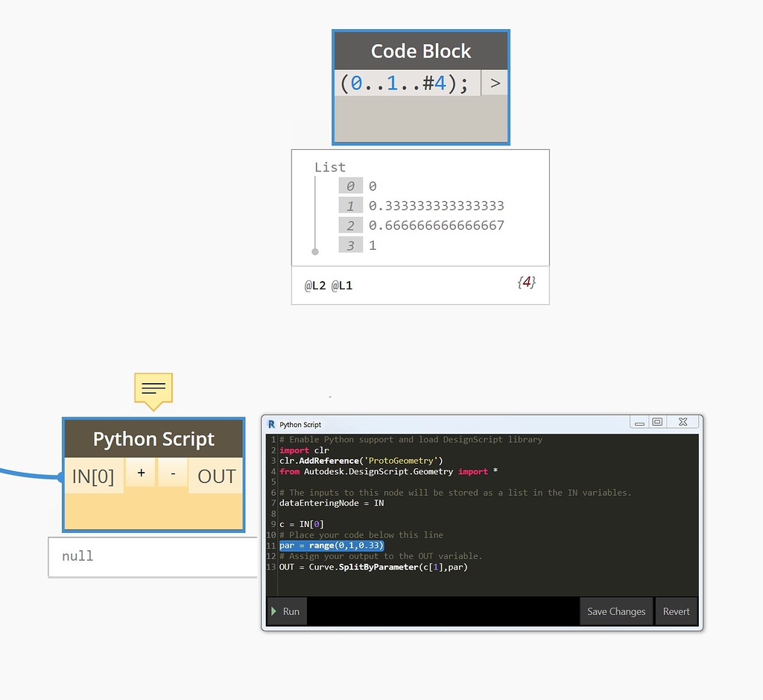
Task: Toggle the @L2 list level indicator
Action: point(315,285)
